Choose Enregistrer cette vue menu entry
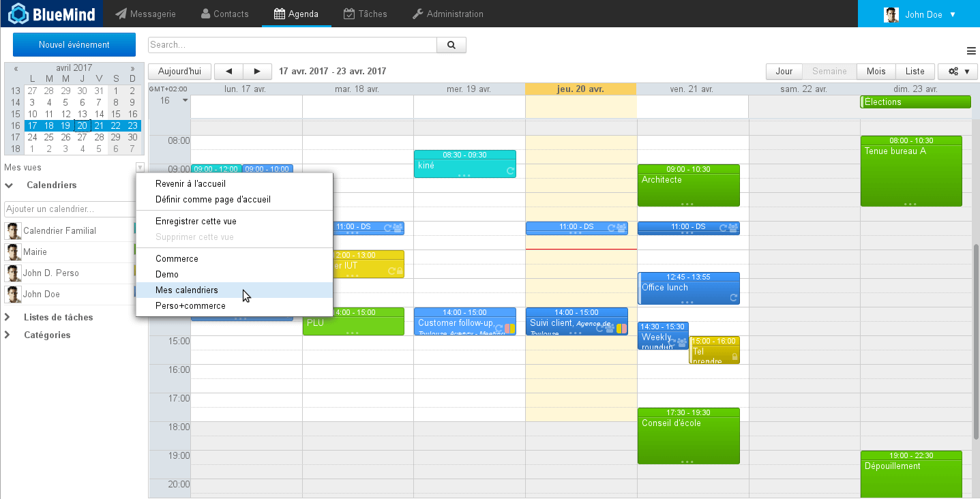The height and width of the screenshot is (499, 980). pos(196,222)
